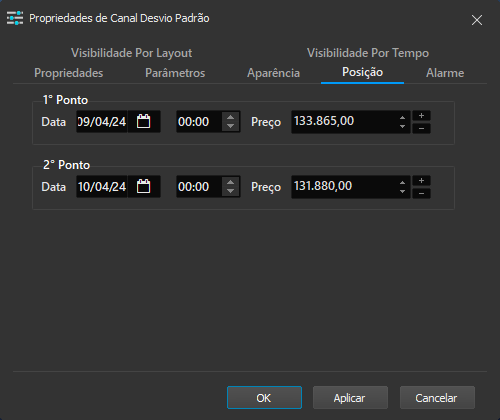Click the Aplicar button

(350, 398)
